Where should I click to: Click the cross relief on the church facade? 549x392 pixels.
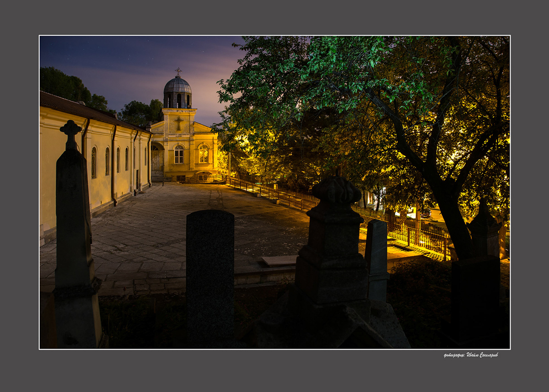[179, 123]
